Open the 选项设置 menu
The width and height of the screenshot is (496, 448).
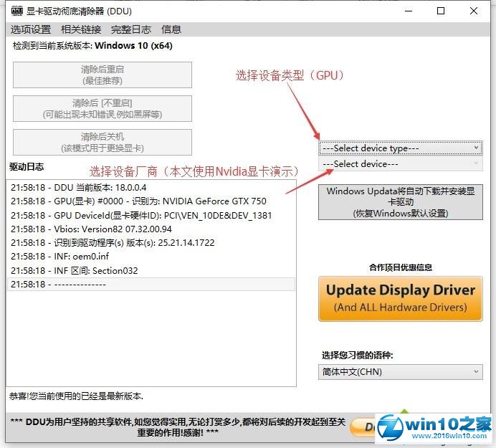pyautogui.click(x=31, y=29)
